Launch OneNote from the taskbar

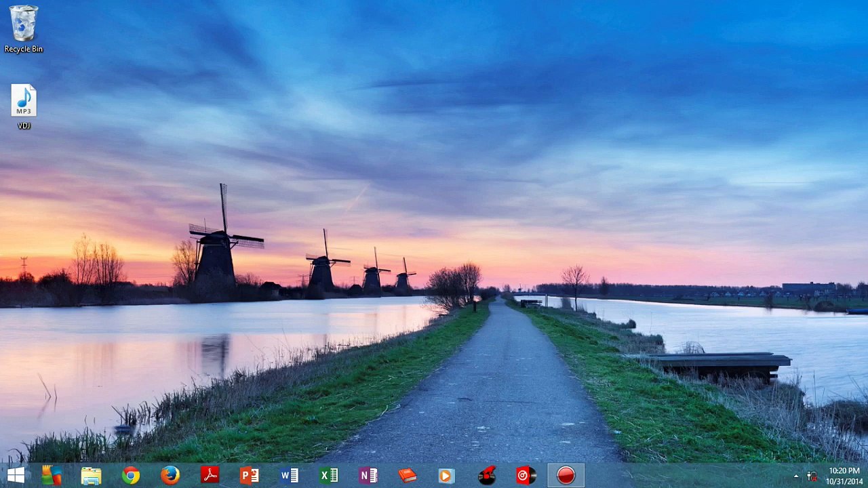pos(368,476)
